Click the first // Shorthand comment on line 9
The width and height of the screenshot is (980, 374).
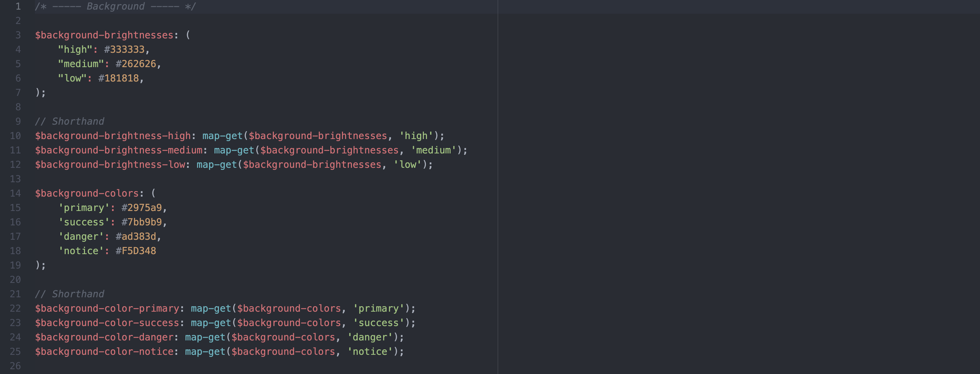70,121
